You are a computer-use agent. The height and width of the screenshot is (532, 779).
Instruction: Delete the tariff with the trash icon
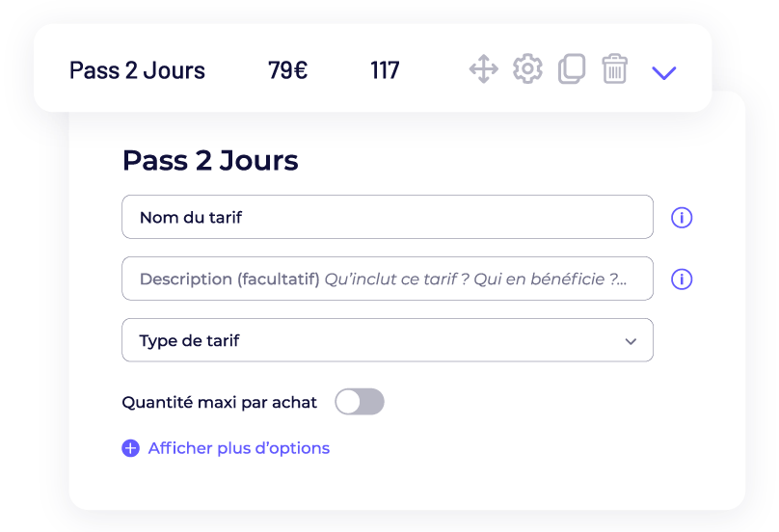point(614,68)
